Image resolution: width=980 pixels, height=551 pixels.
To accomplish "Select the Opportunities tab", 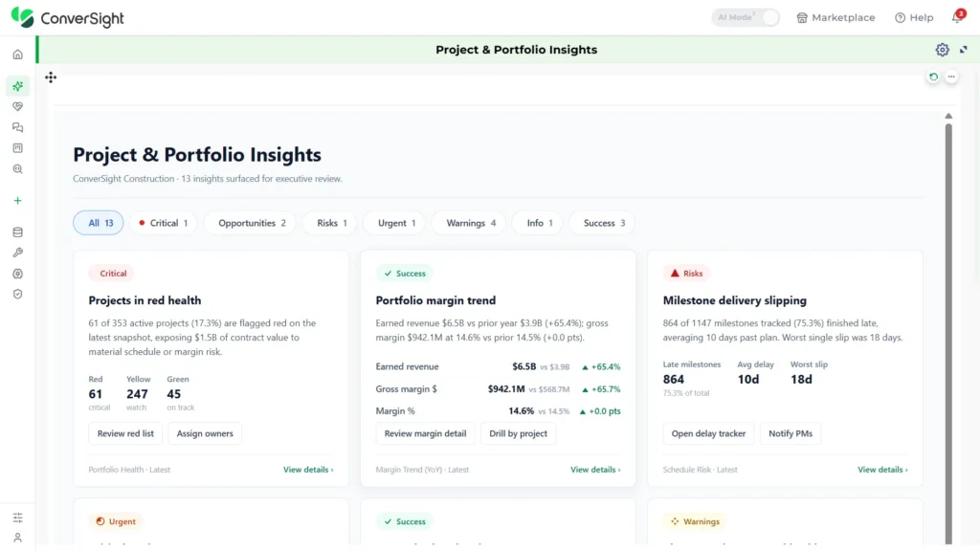I will (252, 223).
